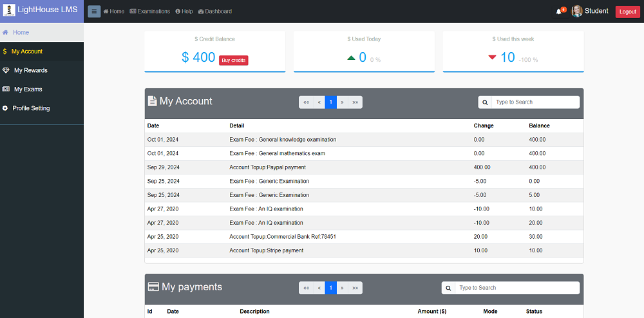
Task: Click the My Account search input field
Action: [x=535, y=102]
